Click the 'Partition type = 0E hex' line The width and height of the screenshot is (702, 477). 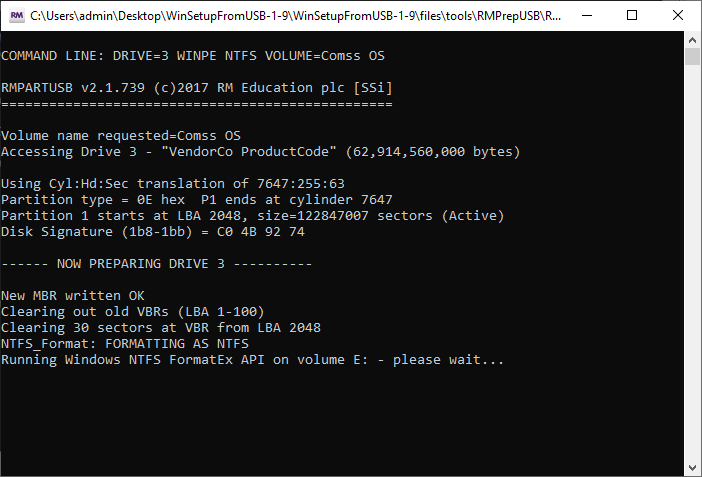(197, 200)
